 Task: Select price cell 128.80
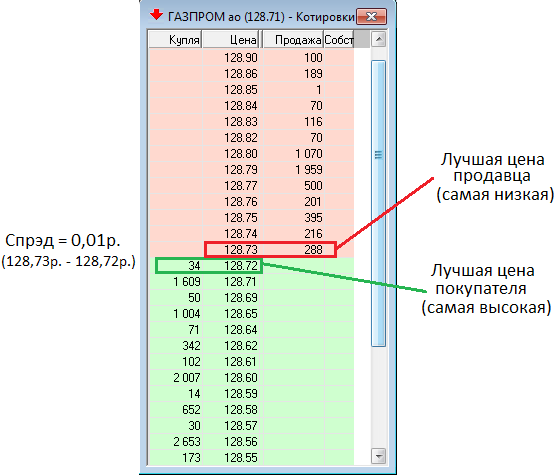(232, 154)
